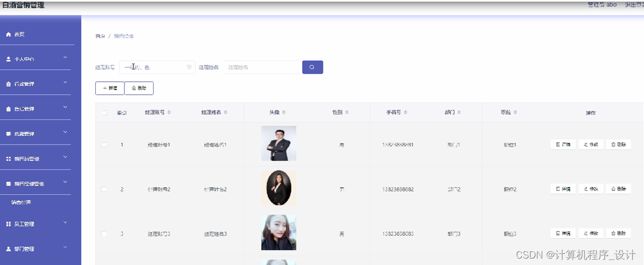Click the phone number 13823888883
The height and width of the screenshot is (265, 644).
tap(397, 234)
